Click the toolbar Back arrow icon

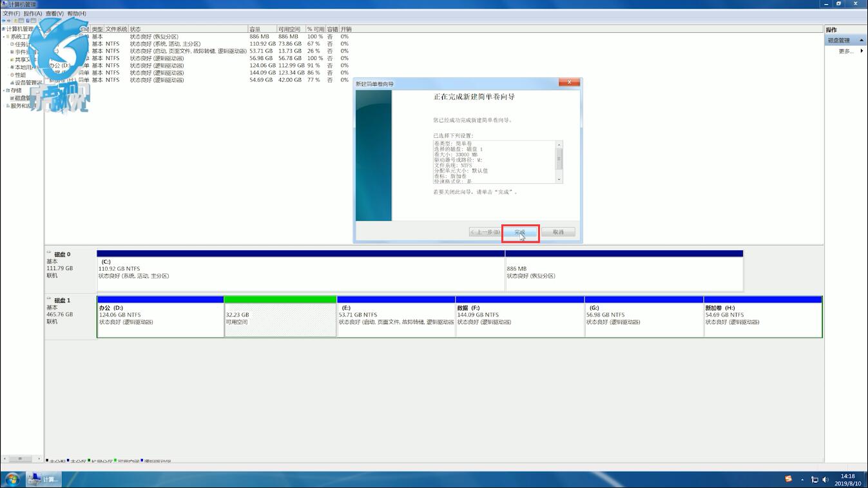pyautogui.click(x=4, y=21)
